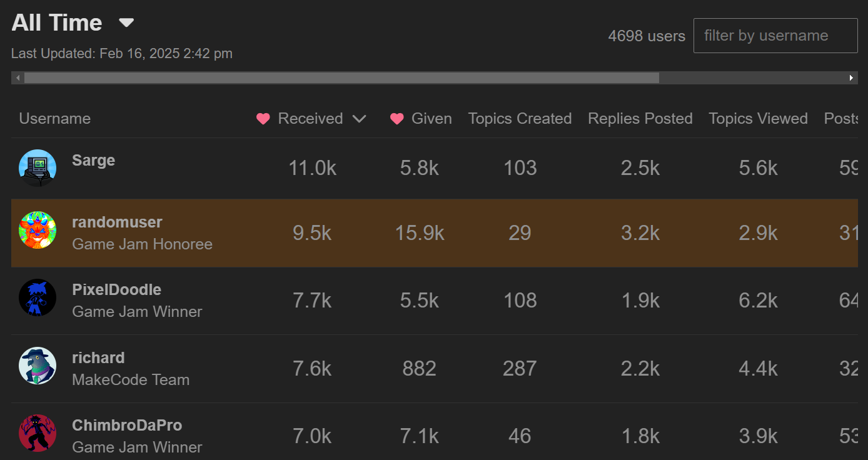Click richard's pigeon avatar
The width and height of the screenshot is (868, 460).
click(38, 366)
